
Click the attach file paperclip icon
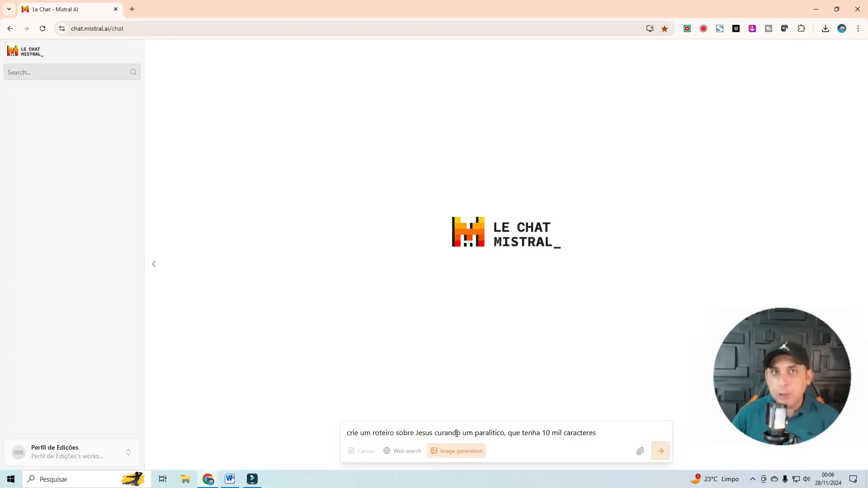pos(640,450)
